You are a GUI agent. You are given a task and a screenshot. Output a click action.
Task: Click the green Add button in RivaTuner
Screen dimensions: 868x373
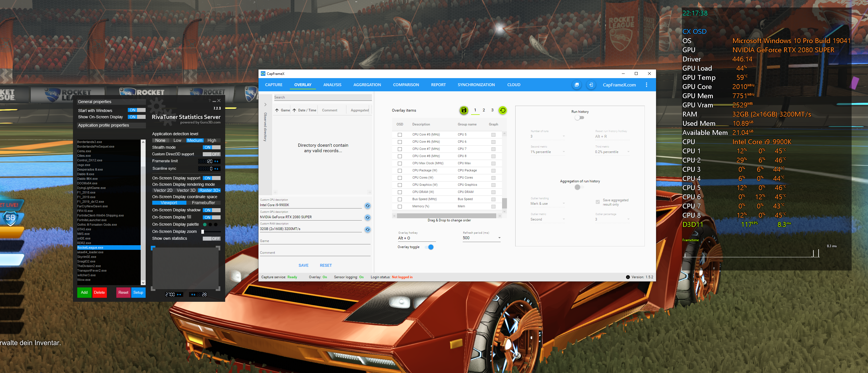(84, 293)
